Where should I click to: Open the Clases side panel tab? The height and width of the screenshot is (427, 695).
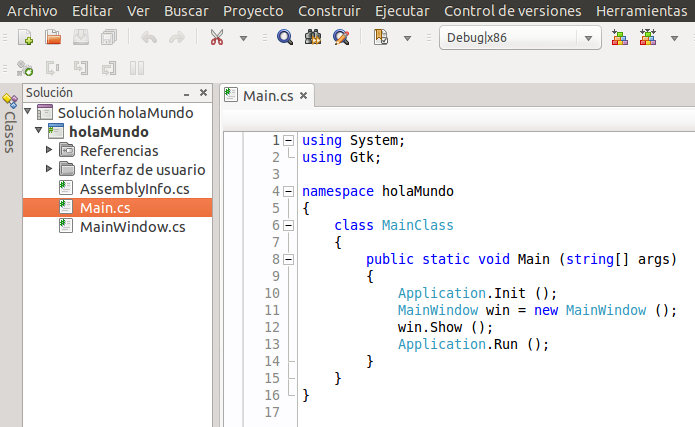[10, 123]
